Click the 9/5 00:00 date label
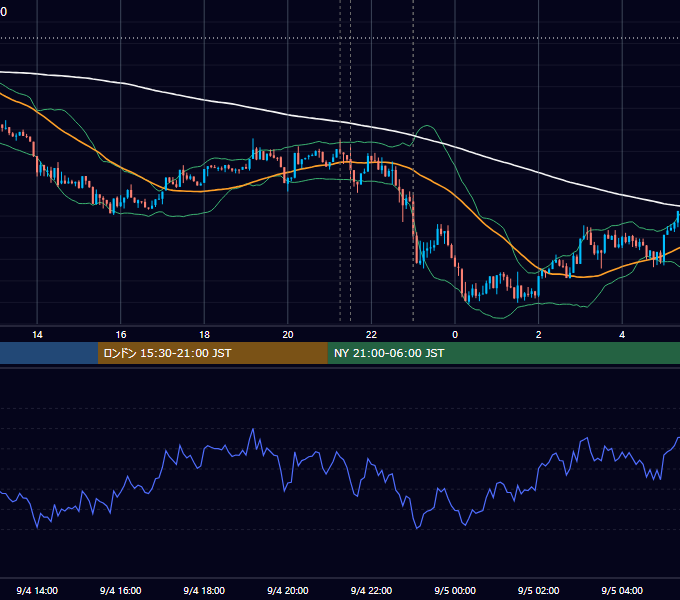680x600 pixels. pos(455,590)
